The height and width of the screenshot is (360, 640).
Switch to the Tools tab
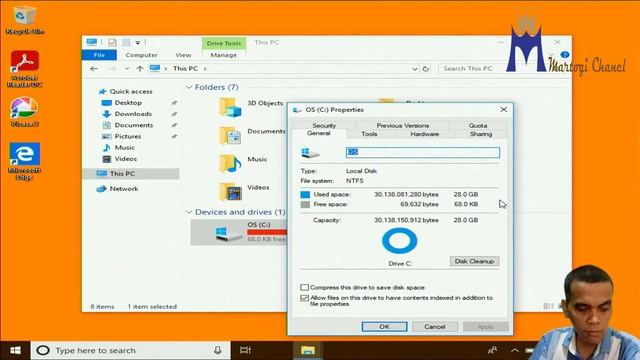point(369,134)
